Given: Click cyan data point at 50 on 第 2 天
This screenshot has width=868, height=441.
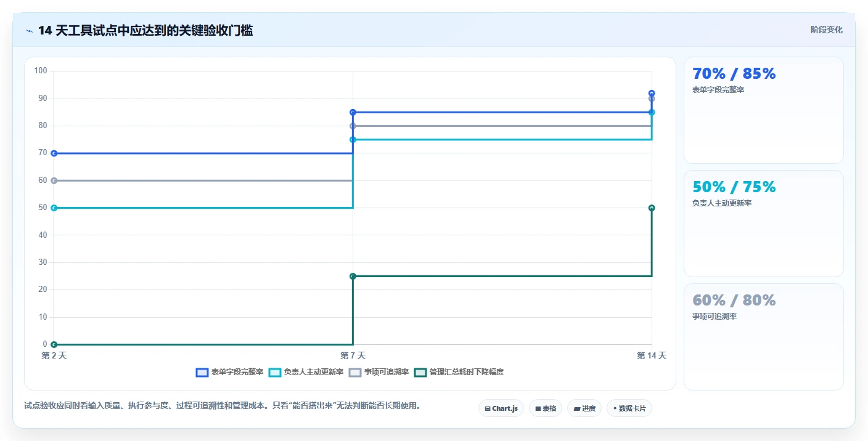Looking at the screenshot, I should pos(54,208).
